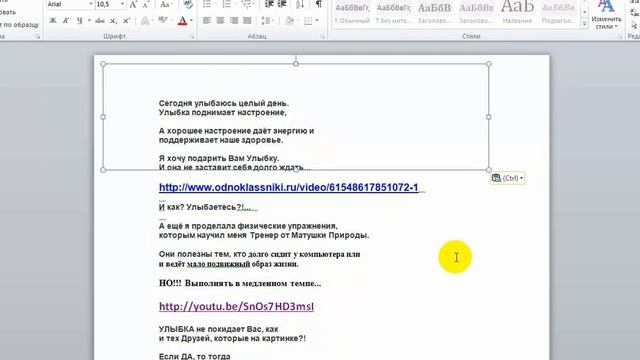Open the multilevel list button
The image size is (640, 360).
click(x=247, y=4)
